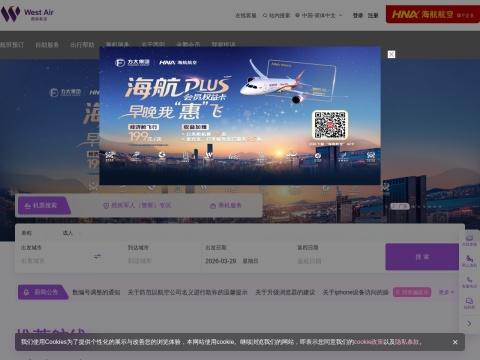Viewport: 480px width, 360px height.
Task: Select the purple flight ticket search tab
Action: point(44,205)
